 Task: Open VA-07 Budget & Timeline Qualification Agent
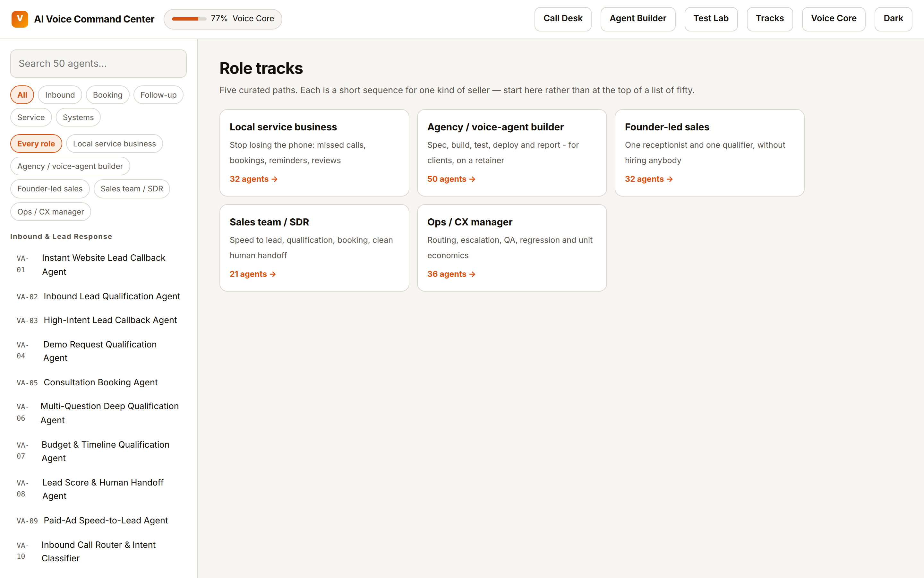tap(98, 451)
